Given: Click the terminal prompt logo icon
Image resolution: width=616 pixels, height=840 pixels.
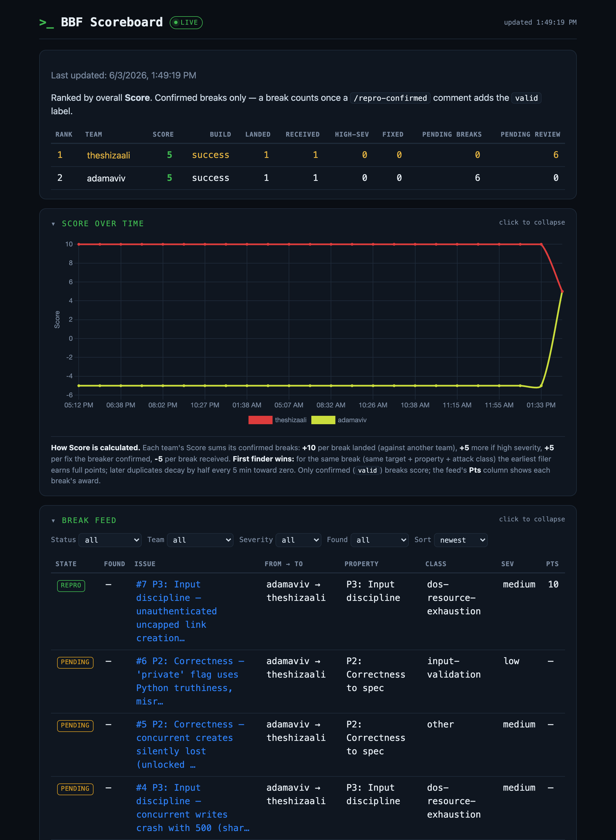Looking at the screenshot, I should tap(46, 23).
